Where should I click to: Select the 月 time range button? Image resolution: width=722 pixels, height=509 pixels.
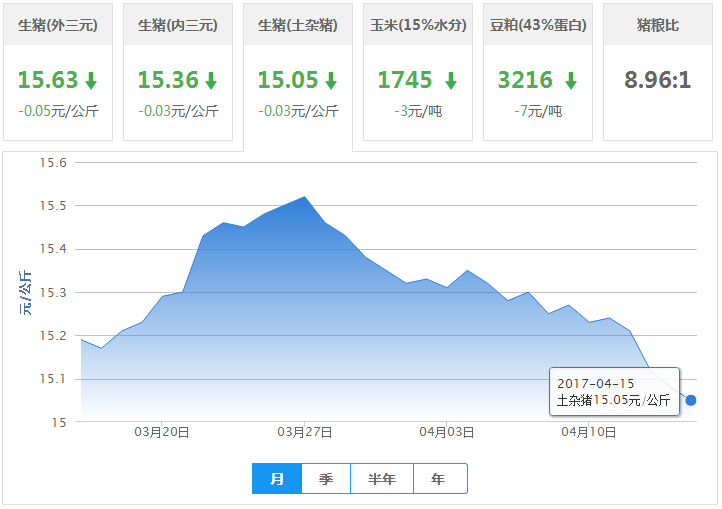277,479
